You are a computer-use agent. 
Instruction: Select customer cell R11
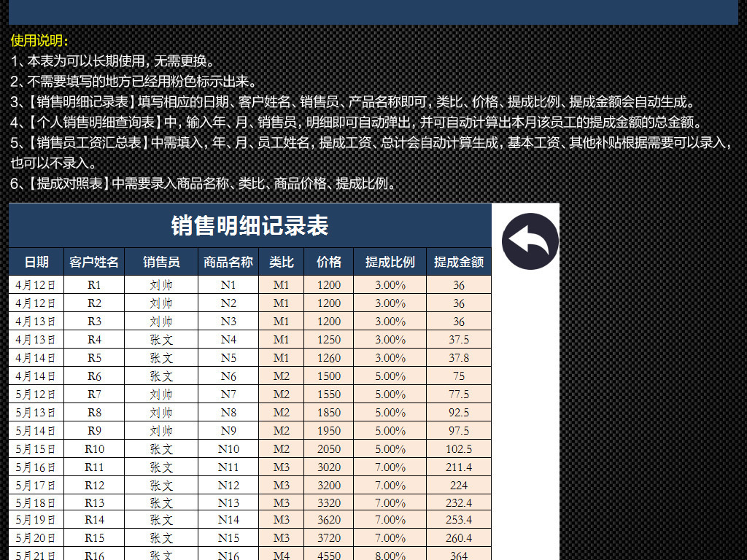pos(94,467)
